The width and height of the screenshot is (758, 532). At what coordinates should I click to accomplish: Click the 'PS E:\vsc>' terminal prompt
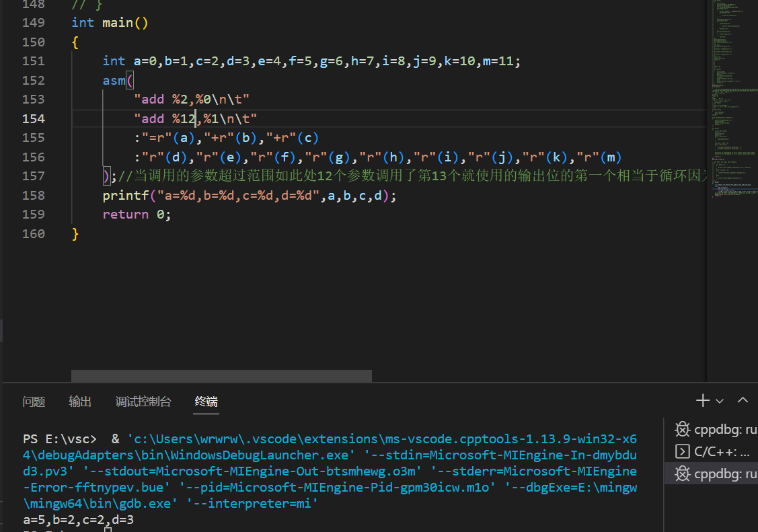(x=59, y=439)
